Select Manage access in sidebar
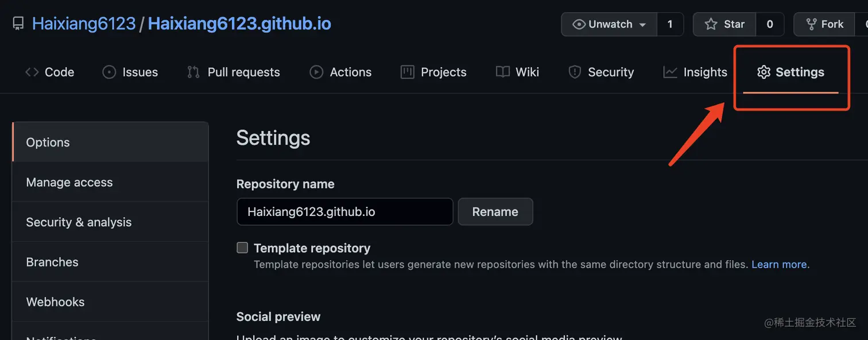The image size is (868, 340). click(110, 182)
